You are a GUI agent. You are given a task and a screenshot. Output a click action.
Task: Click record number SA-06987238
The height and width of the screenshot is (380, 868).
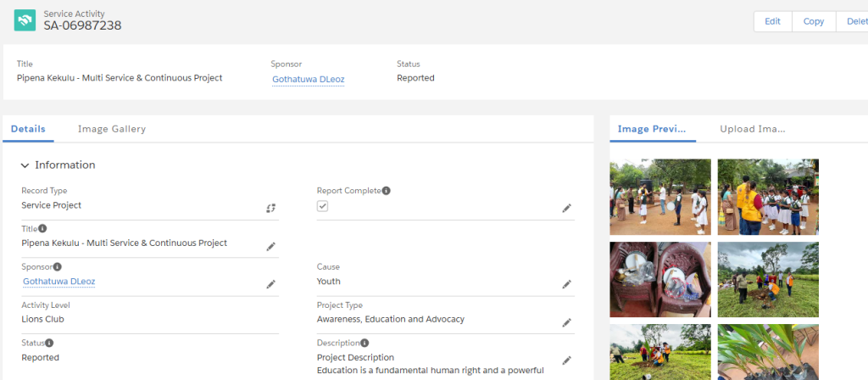(x=82, y=25)
